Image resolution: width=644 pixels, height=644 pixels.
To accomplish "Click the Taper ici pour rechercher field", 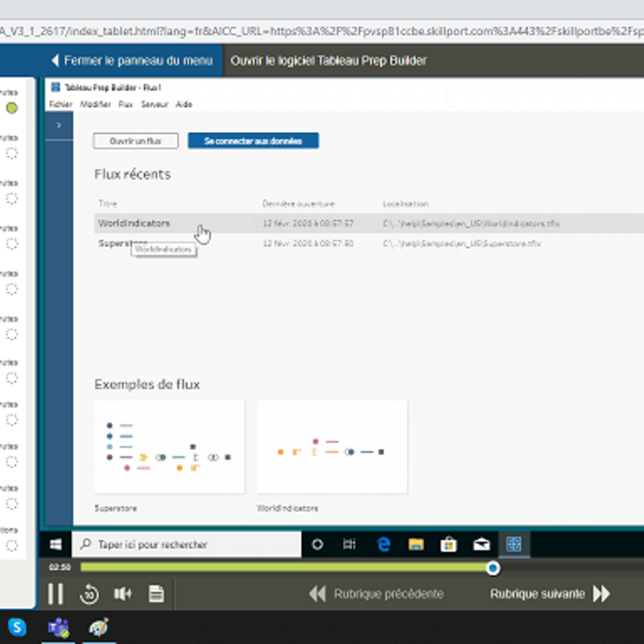I will (x=187, y=545).
